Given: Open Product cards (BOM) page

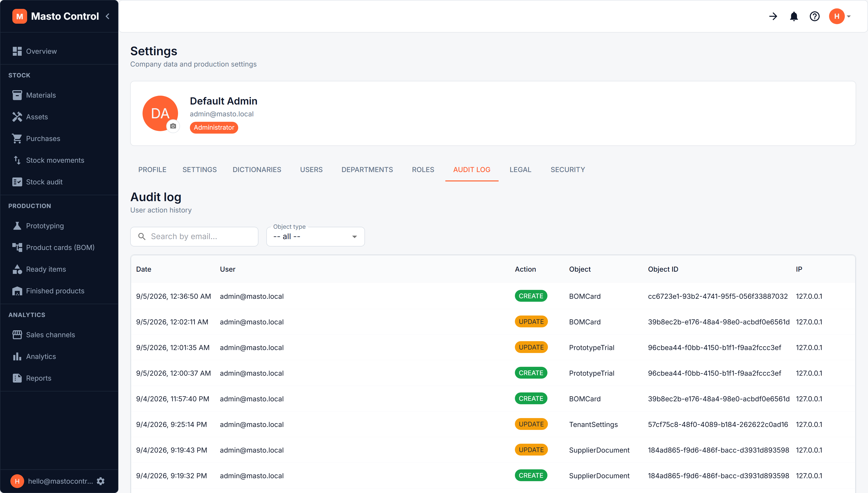Looking at the screenshot, I should tap(60, 247).
